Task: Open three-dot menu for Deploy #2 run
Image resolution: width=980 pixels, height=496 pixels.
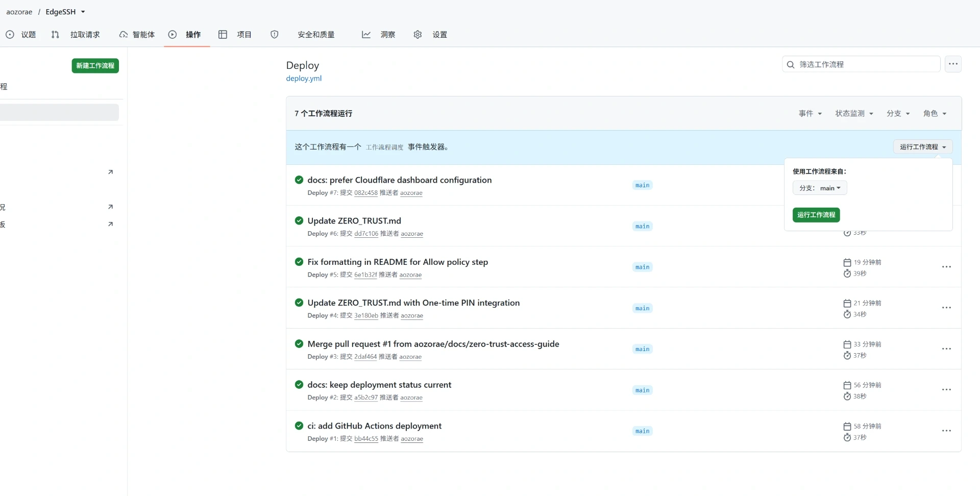Action: [946, 390]
